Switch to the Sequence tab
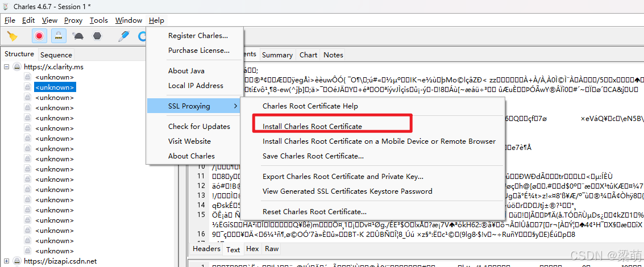Image resolution: width=644 pixels, height=267 pixels. point(56,55)
